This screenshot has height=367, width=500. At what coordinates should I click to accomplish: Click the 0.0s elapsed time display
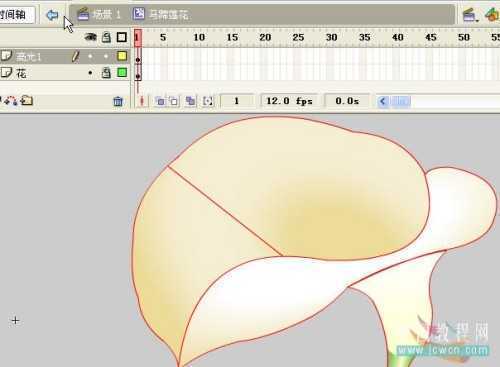[x=347, y=101]
